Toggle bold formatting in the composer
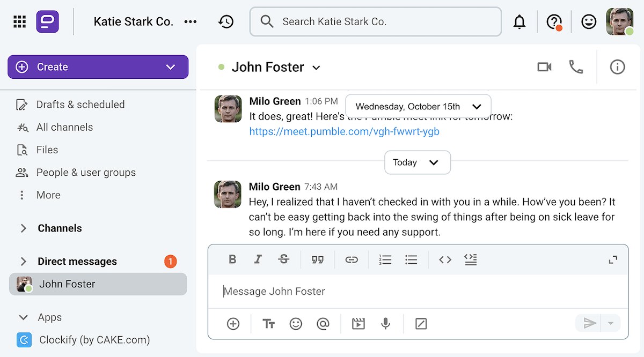The image size is (644, 357). point(232,259)
